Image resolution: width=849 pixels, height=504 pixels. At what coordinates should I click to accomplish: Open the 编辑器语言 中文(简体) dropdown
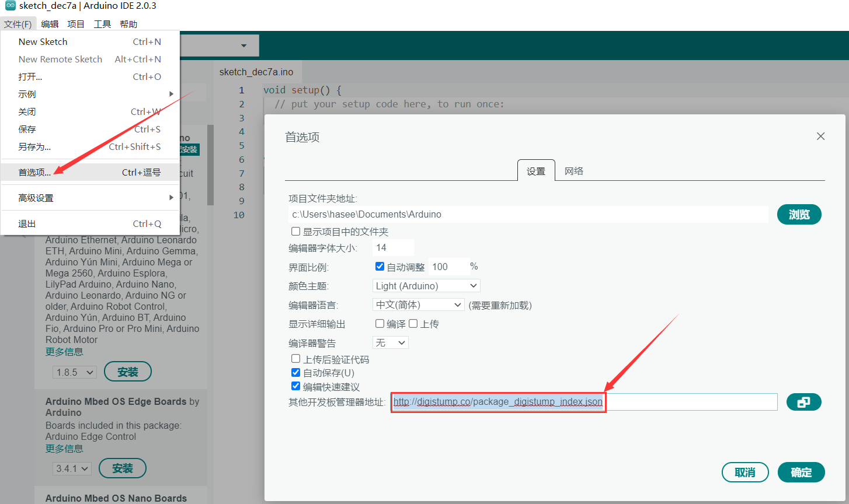(x=418, y=304)
